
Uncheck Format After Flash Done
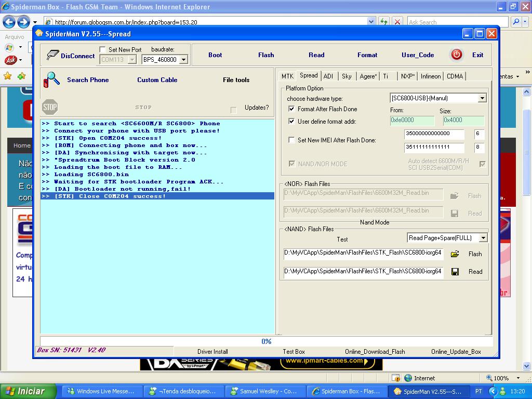[291, 109]
